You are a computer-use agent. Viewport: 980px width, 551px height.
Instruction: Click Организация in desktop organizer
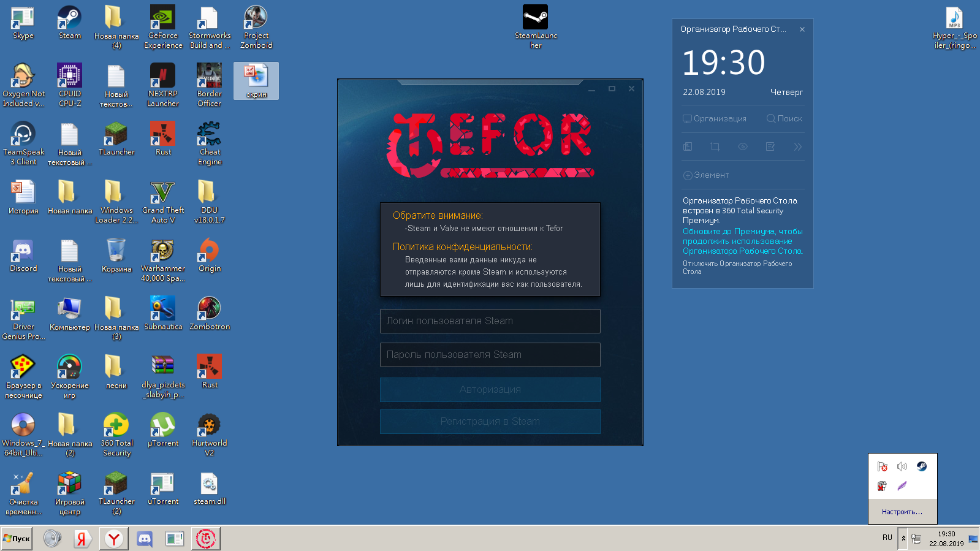tap(715, 118)
